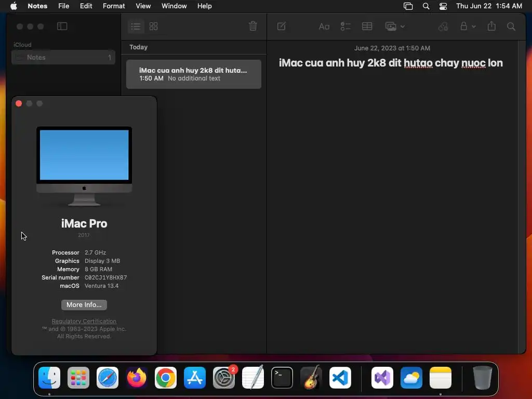Open the Edit menu
The image size is (532, 399).
coord(86,6)
